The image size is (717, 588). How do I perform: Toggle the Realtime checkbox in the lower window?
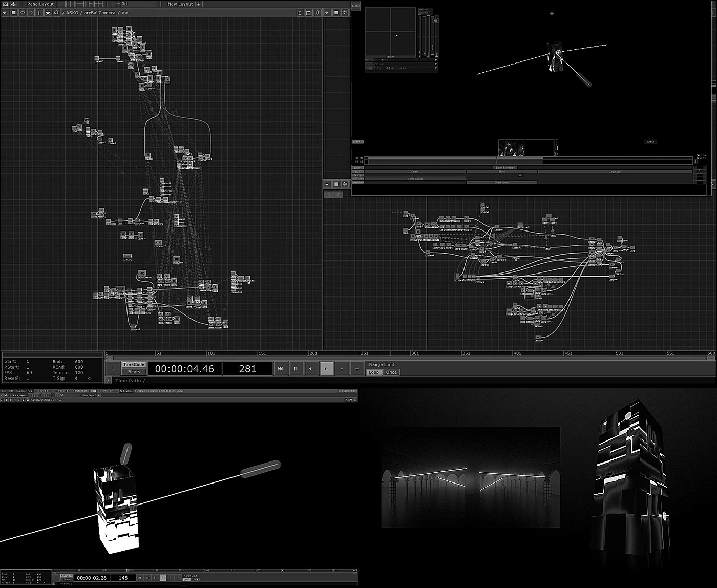point(121,391)
